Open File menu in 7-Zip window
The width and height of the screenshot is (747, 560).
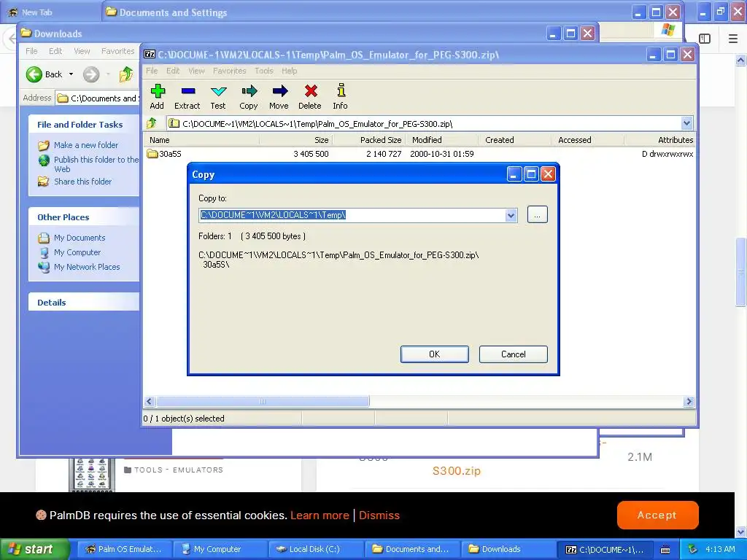click(x=152, y=71)
